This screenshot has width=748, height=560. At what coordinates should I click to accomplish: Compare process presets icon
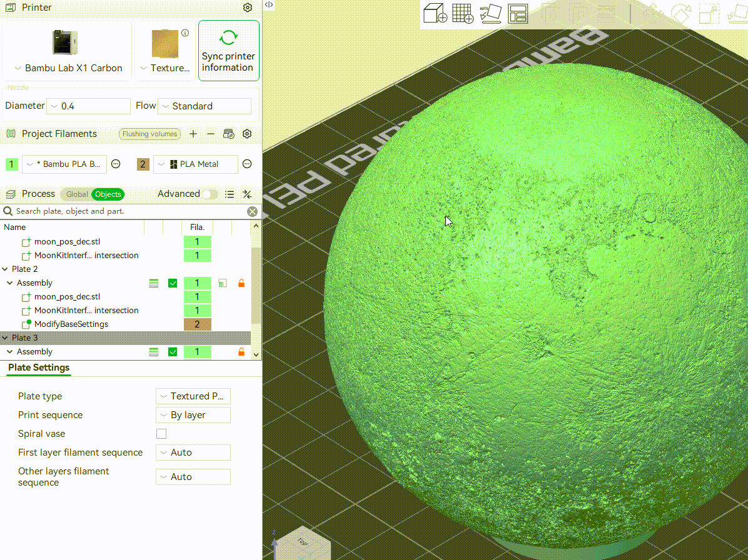coord(247,194)
